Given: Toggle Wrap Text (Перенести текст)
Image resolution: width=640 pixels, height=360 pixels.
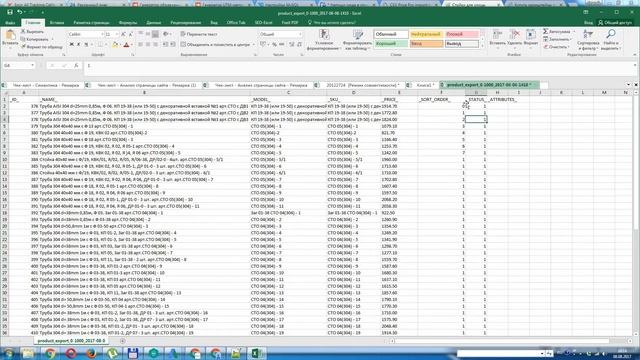Looking at the screenshot, I should tap(199, 34).
